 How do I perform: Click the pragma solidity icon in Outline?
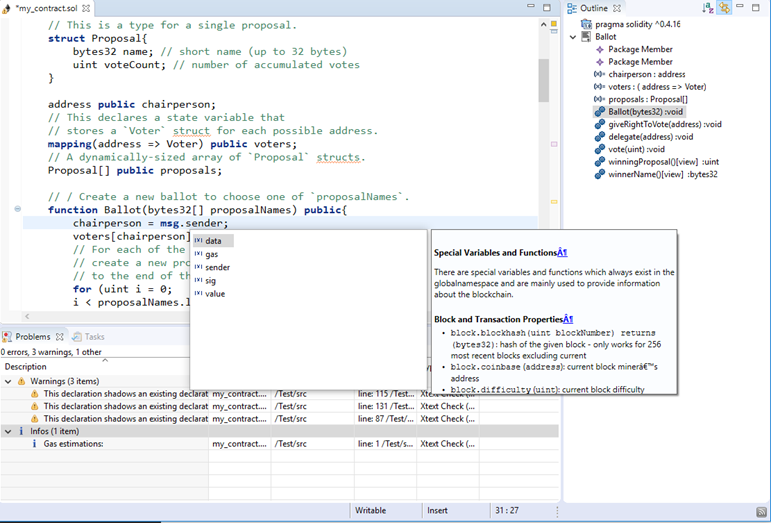coord(586,24)
